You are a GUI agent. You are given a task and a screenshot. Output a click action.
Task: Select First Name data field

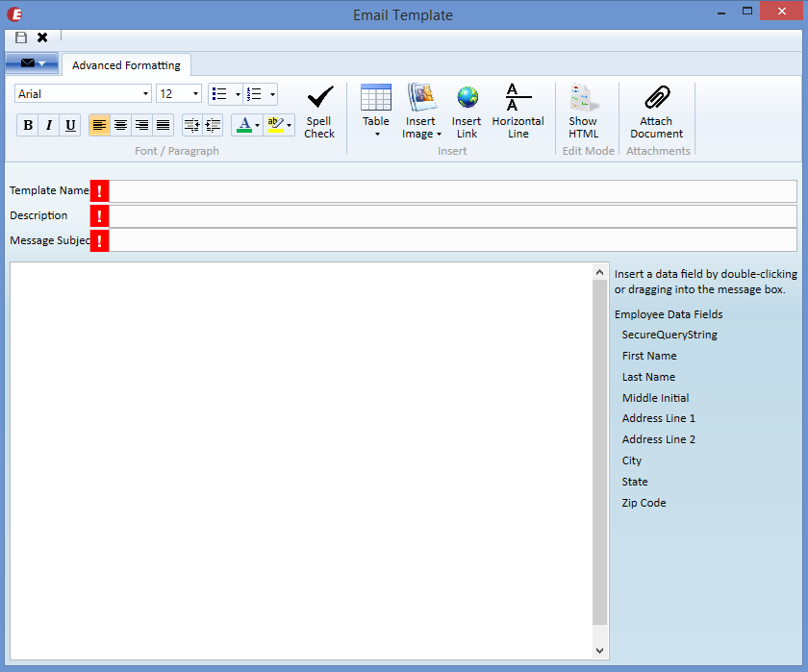click(x=649, y=356)
